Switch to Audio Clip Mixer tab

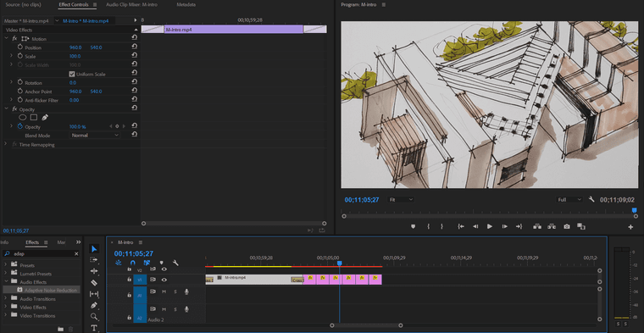(x=131, y=4)
